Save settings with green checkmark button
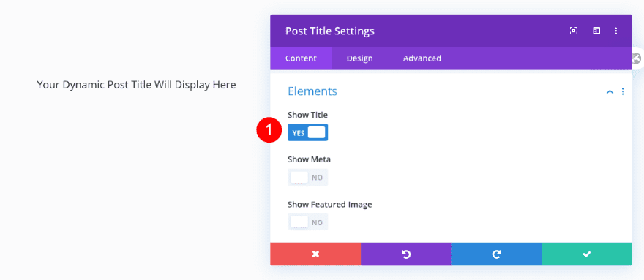644x280 pixels. (586, 254)
